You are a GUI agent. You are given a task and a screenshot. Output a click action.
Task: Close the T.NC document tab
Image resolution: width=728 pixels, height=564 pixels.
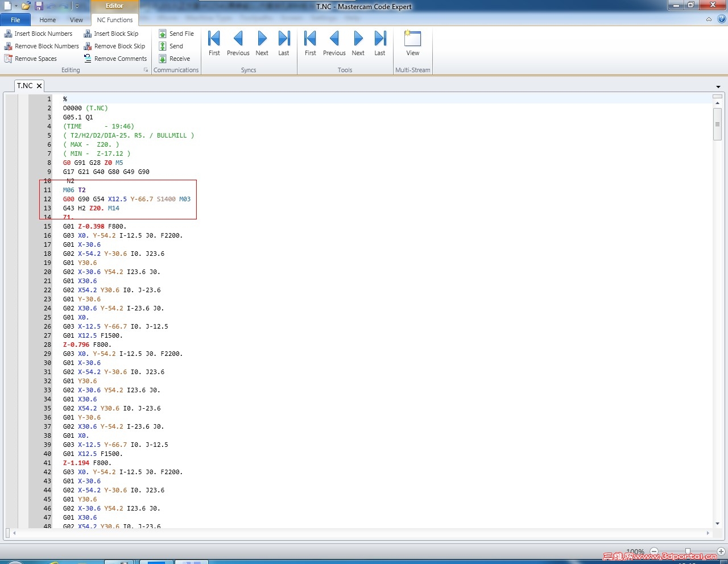39,86
